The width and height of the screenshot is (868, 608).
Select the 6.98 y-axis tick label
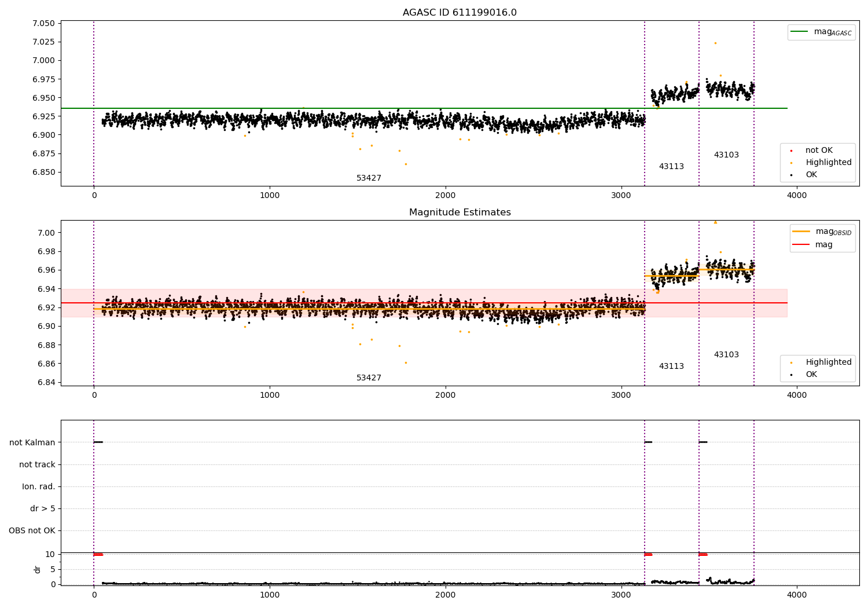tap(46, 252)
